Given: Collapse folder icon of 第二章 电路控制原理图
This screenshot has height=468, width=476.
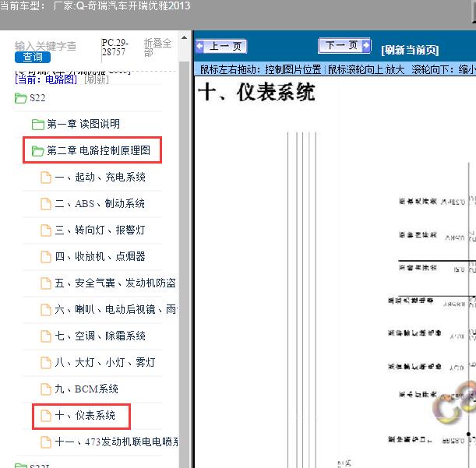Looking at the screenshot, I should point(38,150).
